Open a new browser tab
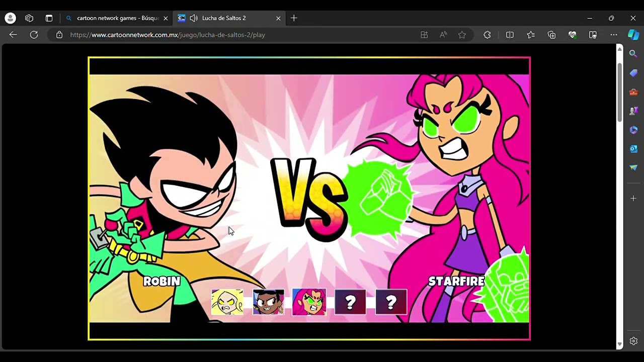 tap(294, 18)
